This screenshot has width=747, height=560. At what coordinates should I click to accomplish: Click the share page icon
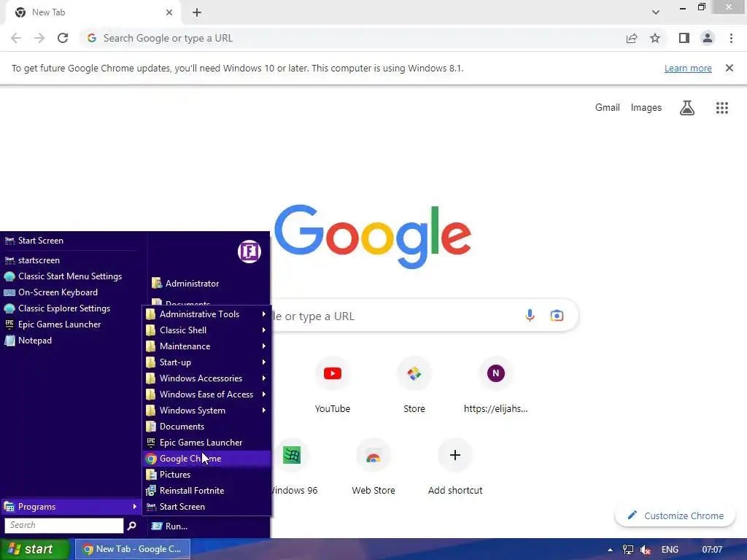tap(632, 38)
